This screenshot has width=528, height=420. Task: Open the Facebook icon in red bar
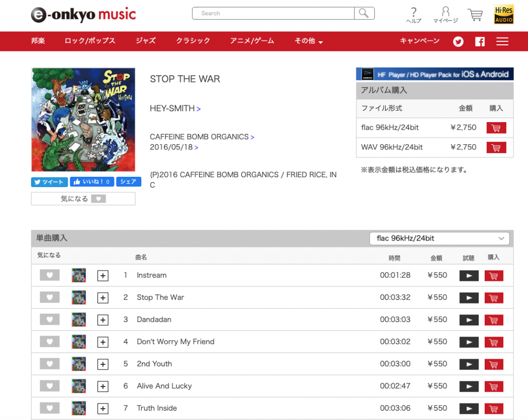tap(480, 41)
